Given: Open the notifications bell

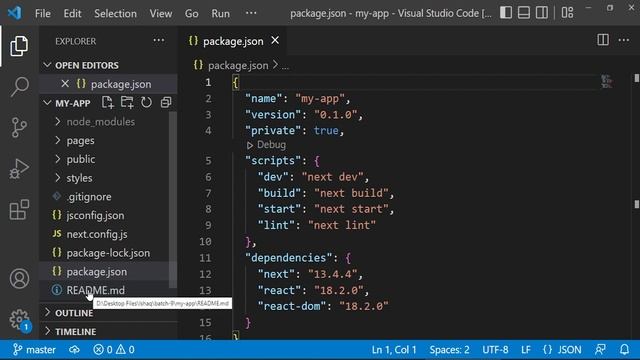Looking at the screenshot, I should coord(624,350).
